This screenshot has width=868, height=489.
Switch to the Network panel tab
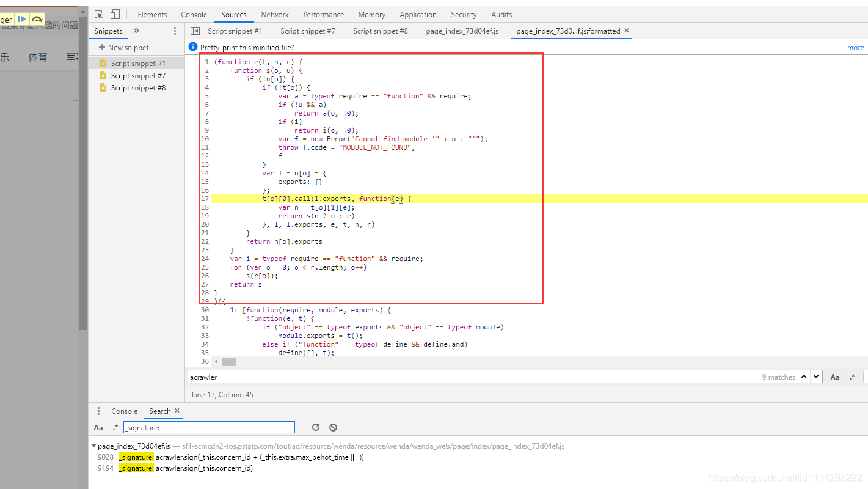(275, 14)
